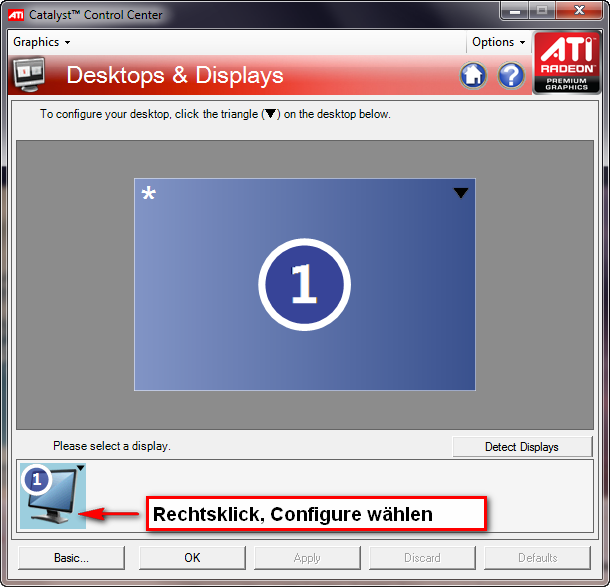The image size is (610, 587).
Task: Restore settings with Defaults button
Action: click(537, 558)
